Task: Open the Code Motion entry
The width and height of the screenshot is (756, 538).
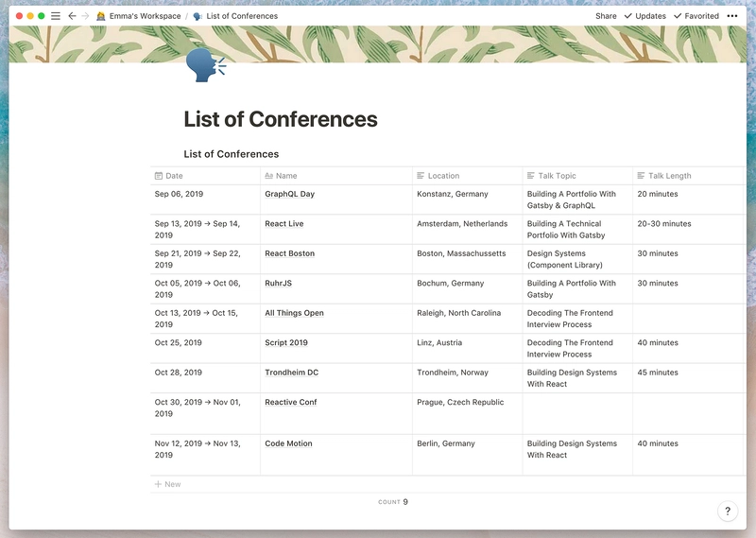Action: [x=288, y=443]
